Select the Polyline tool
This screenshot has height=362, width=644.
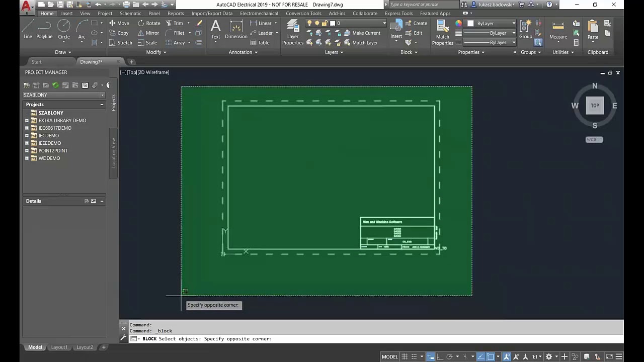(44, 29)
